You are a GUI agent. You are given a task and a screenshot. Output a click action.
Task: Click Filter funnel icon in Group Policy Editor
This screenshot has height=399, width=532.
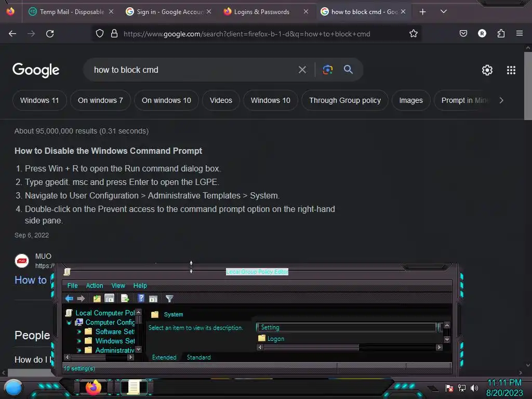[x=169, y=299]
